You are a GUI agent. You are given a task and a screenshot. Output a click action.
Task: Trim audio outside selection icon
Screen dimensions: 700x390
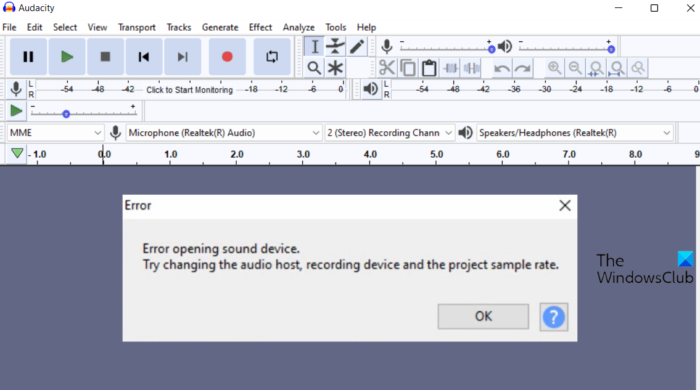pyautogui.click(x=450, y=68)
